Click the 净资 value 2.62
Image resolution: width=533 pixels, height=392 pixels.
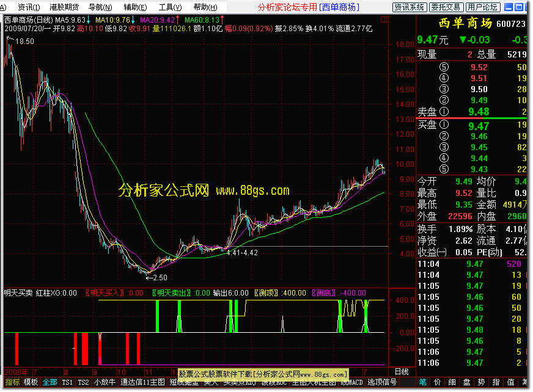coord(464,241)
